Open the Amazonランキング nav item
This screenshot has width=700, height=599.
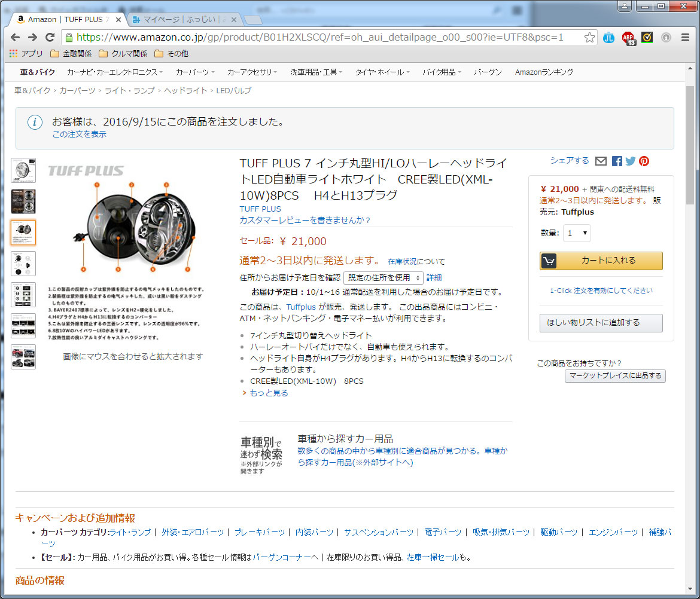(x=544, y=72)
